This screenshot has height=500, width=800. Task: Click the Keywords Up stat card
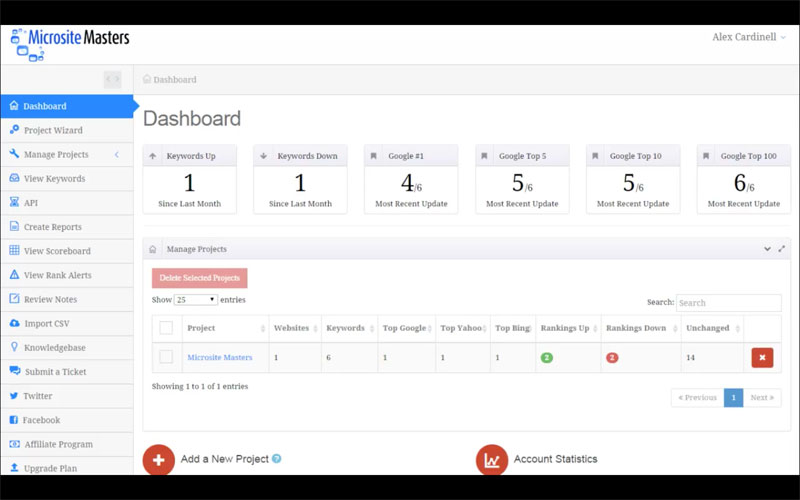pyautogui.click(x=190, y=179)
